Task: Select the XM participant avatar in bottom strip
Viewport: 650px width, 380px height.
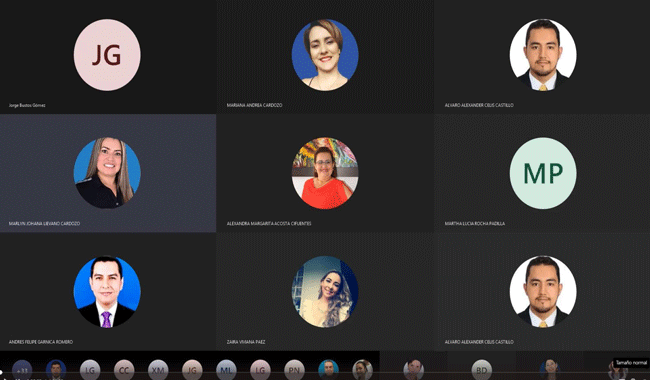Action: pyautogui.click(x=158, y=370)
